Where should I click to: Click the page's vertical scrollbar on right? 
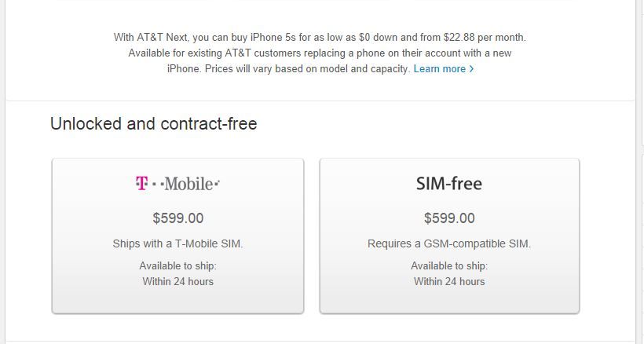640,172
